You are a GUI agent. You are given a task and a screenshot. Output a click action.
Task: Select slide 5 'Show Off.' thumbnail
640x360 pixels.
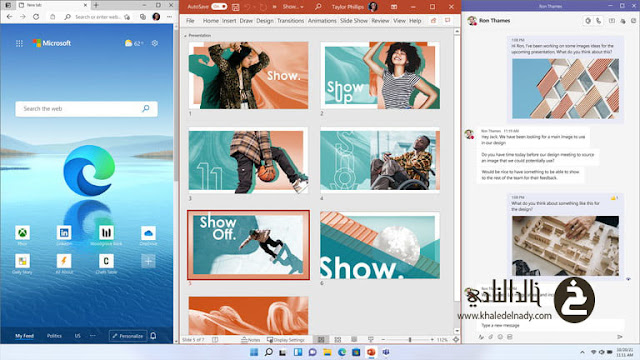pyautogui.click(x=248, y=245)
